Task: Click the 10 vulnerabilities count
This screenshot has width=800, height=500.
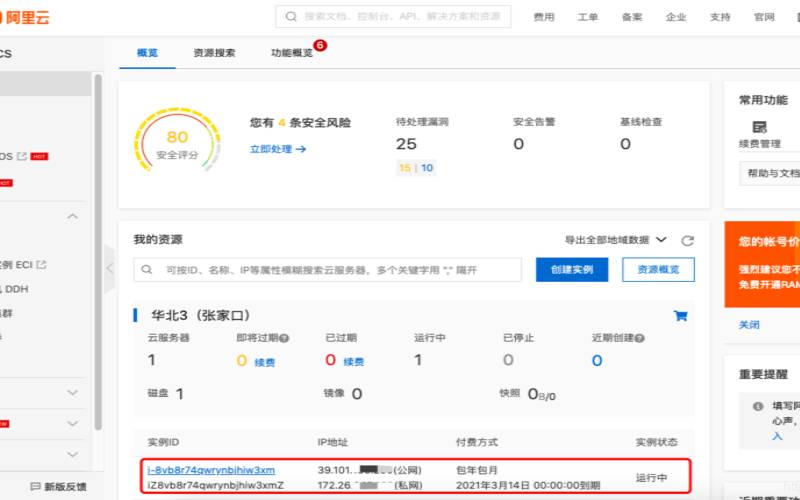Action: click(427, 168)
